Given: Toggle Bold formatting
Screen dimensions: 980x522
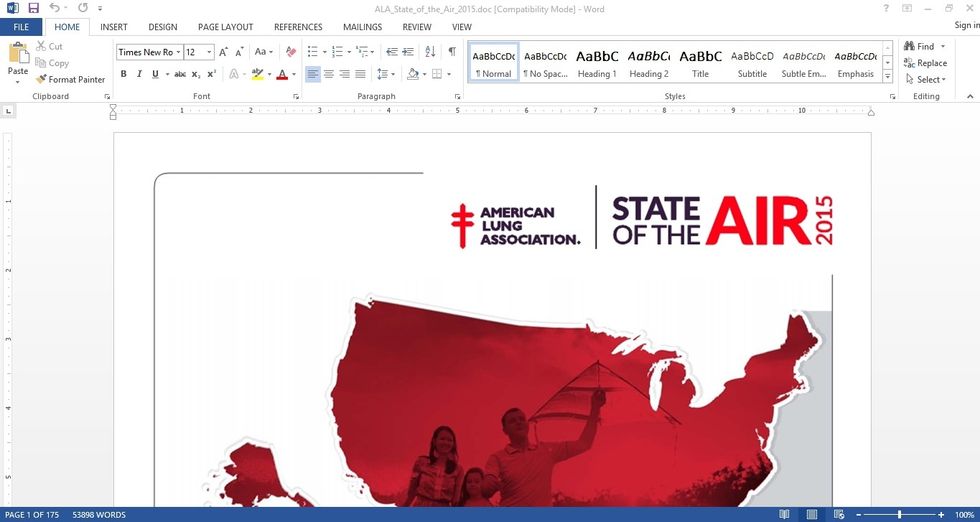Looking at the screenshot, I should click(x=124, y=74).
